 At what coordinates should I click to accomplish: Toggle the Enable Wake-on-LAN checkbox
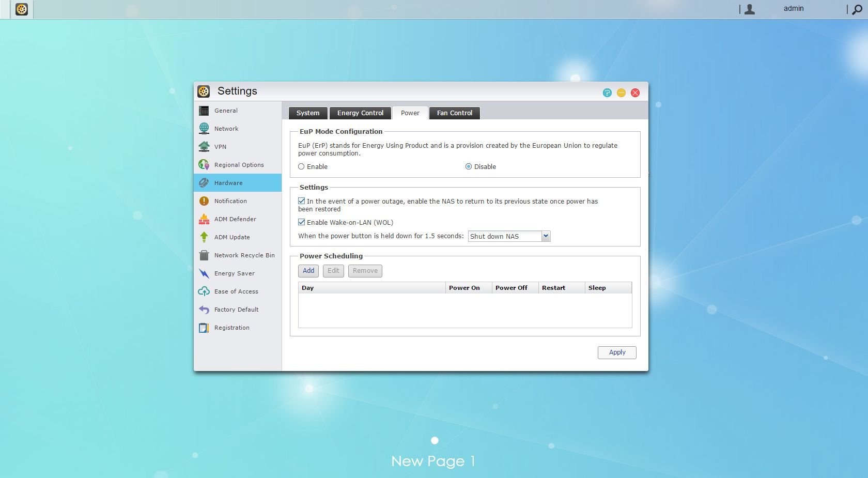tap(301, 222)
